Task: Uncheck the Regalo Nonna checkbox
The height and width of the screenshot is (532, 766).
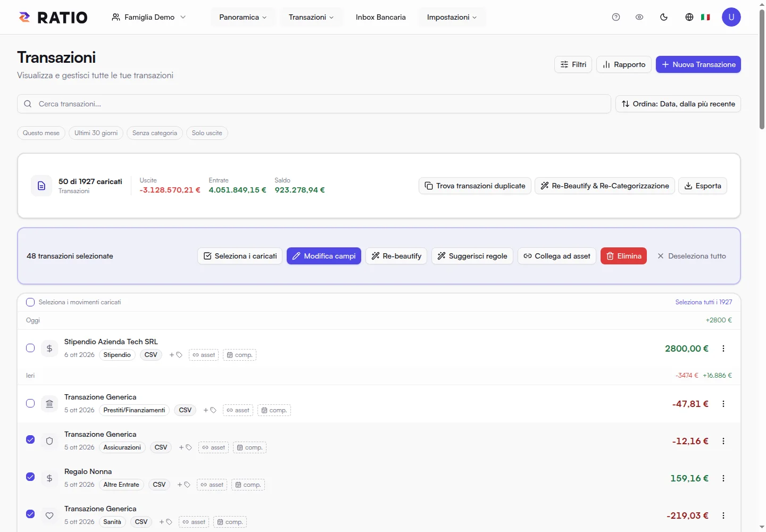Action: (x=30, y=477)
